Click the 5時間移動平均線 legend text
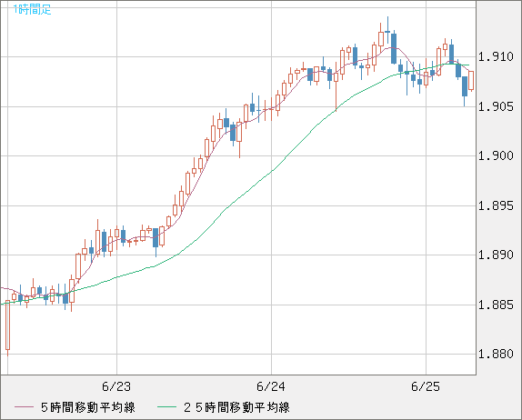The width and height of the screenshot is (522, 420). tap(88, 407)
